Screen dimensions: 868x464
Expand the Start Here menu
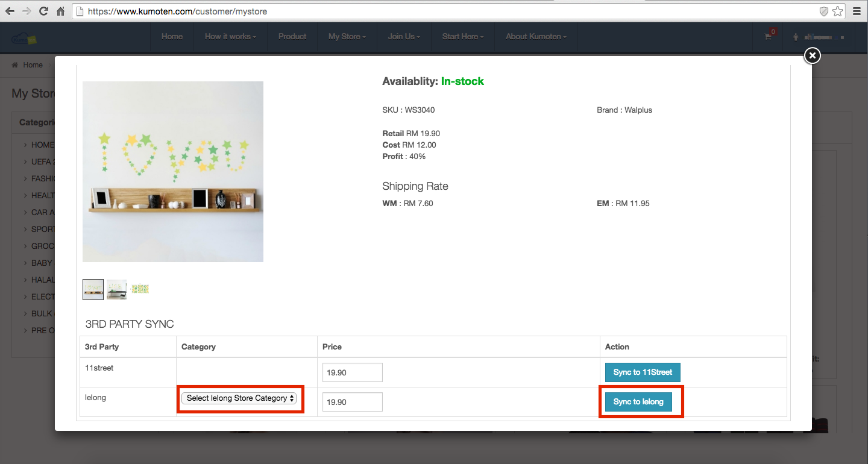coord(462,36)
